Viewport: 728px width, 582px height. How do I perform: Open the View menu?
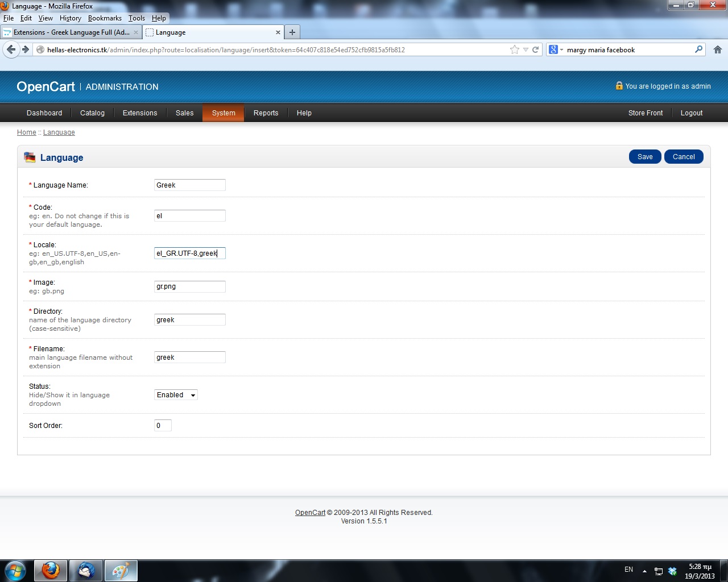[x=45, y=18]
